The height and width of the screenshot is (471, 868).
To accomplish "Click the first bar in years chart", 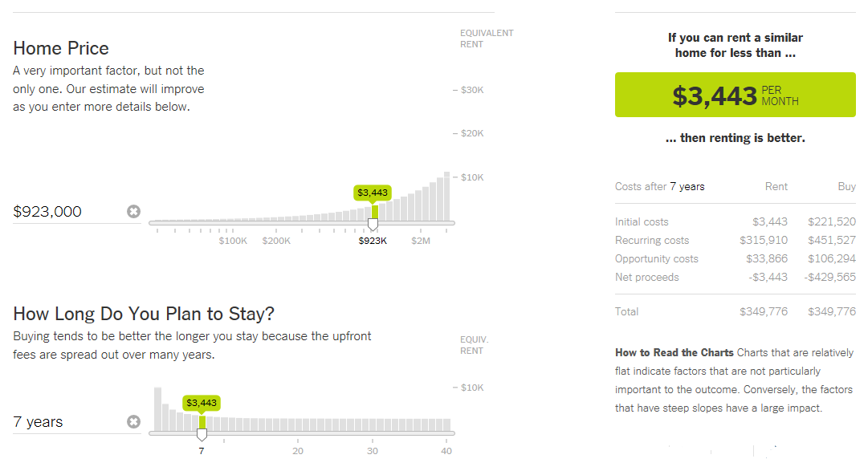I will (157, 409).
